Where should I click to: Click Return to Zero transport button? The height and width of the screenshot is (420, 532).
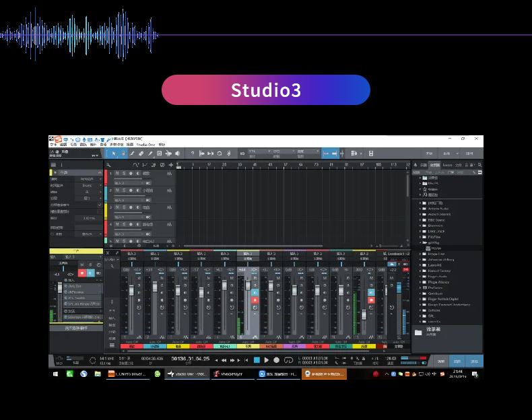246,360
